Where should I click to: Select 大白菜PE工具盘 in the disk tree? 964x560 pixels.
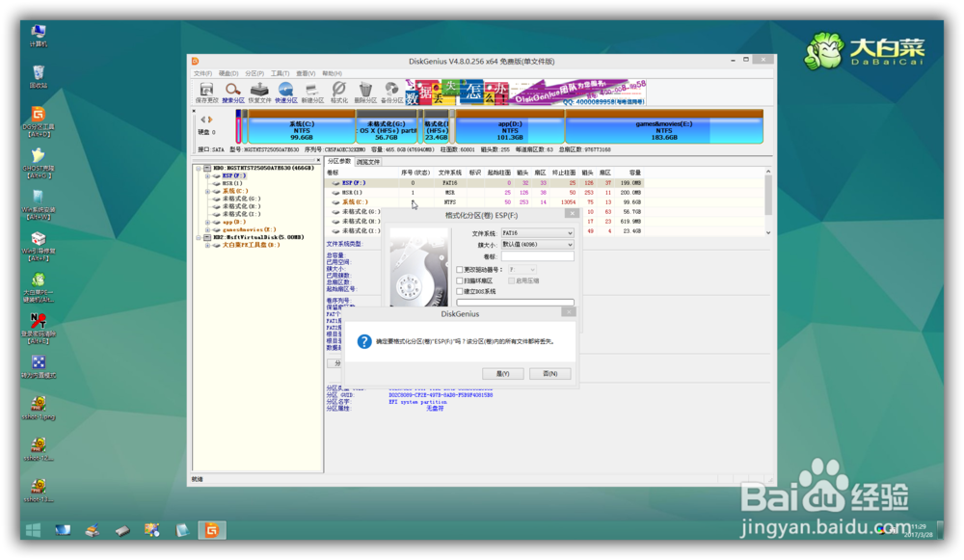251,245
